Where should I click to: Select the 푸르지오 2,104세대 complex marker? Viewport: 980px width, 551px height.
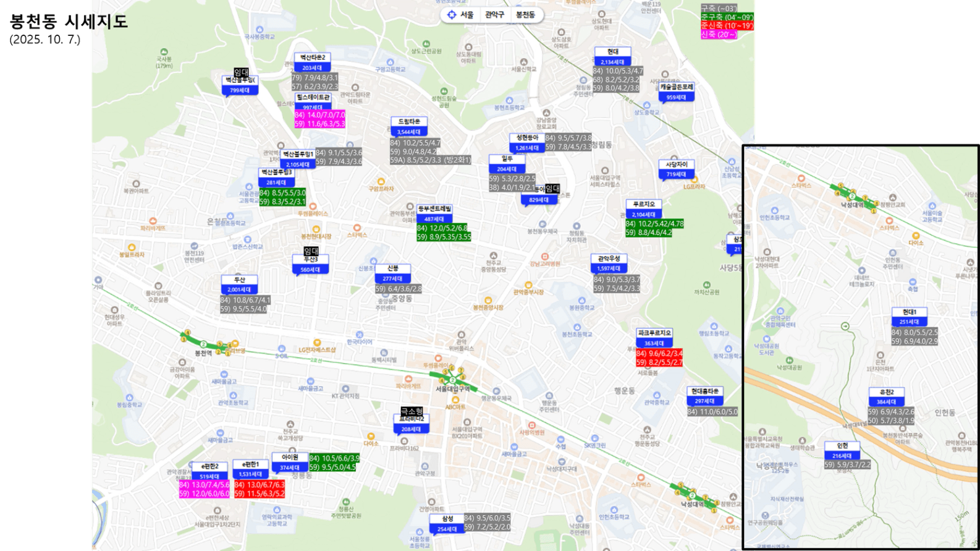pyautogui.click(x=644, y=209)
